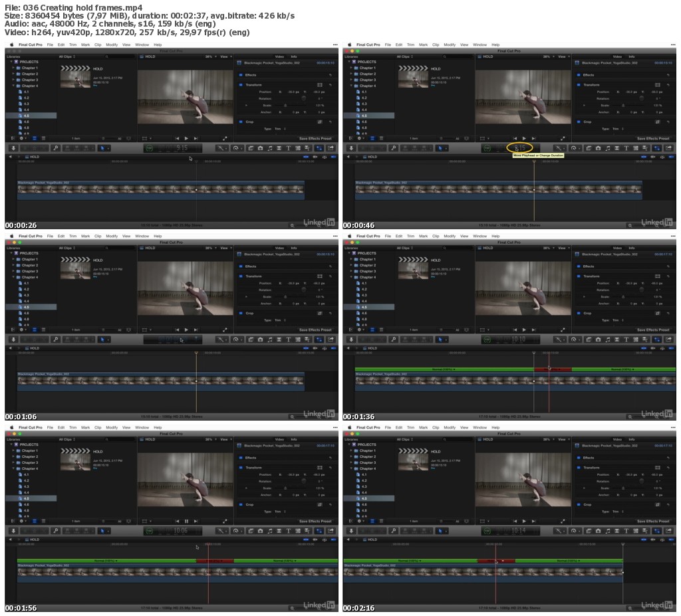Click Save Effects Preset in 00:02:16 frame
681x616 pixels.
(653, 522)
